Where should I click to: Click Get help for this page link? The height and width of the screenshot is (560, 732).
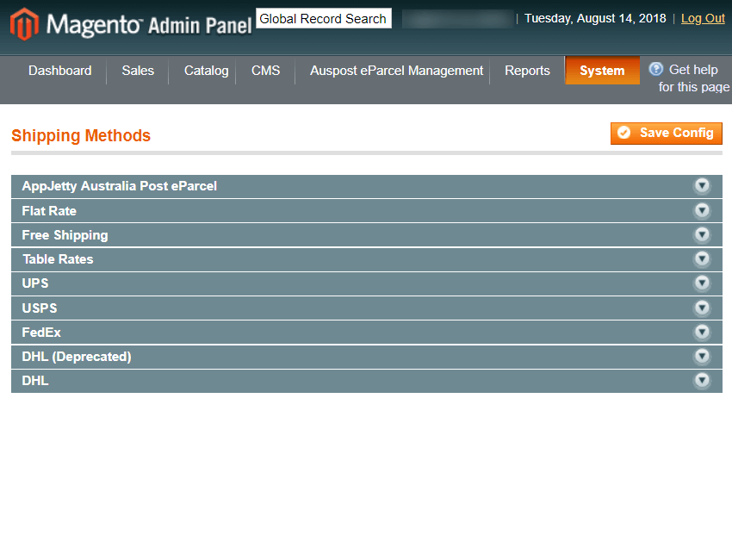tap(694, 78)
